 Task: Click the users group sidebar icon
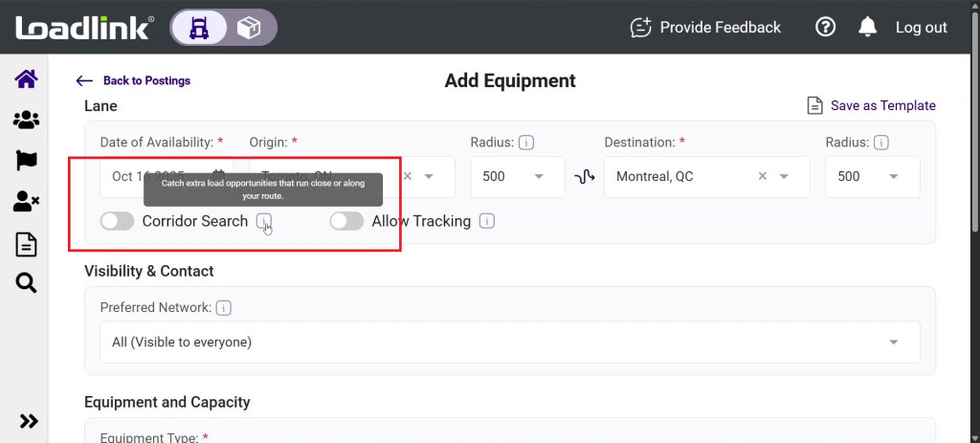click(x=26, y=120)
